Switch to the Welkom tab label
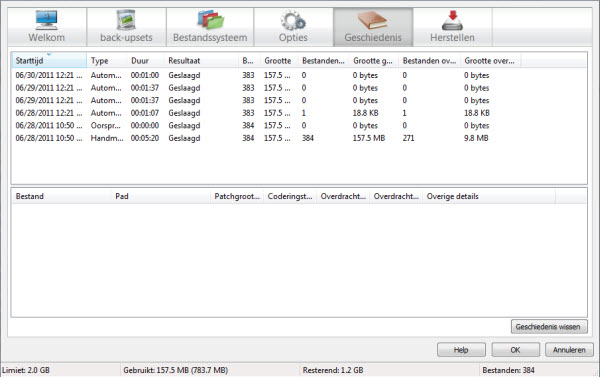The height and width of the screenshot is (377, 600). click(x=47, y=38)
